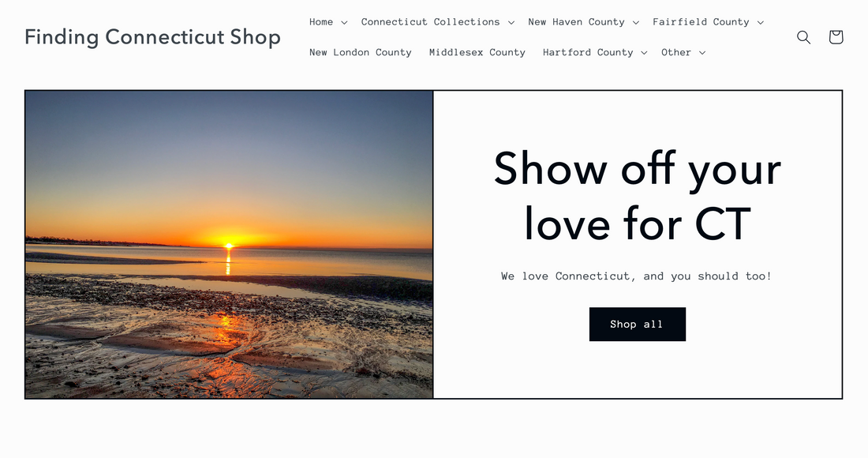
Task: Click the sunset beach banner image
Action: click(x=229, y=244)
